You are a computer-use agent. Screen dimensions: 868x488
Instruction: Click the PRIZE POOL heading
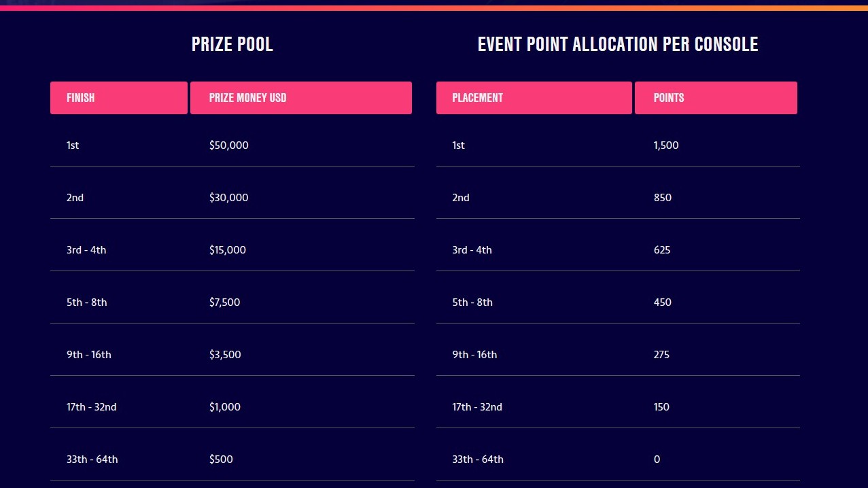[232, 44]
